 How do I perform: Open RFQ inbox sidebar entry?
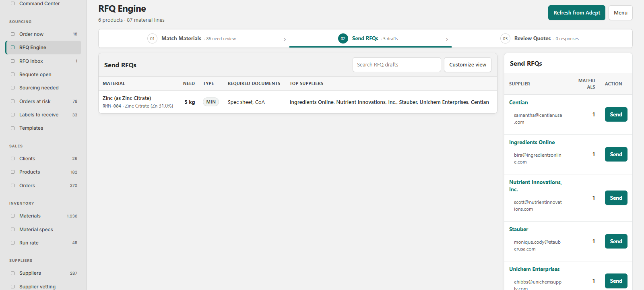43,61
